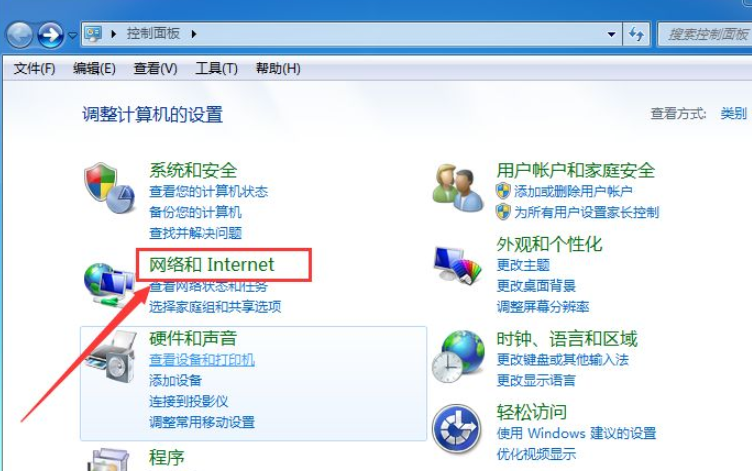This screenshot has width=752, height=473.
Task: Click the Ease of Access icon
Action: 457,429
